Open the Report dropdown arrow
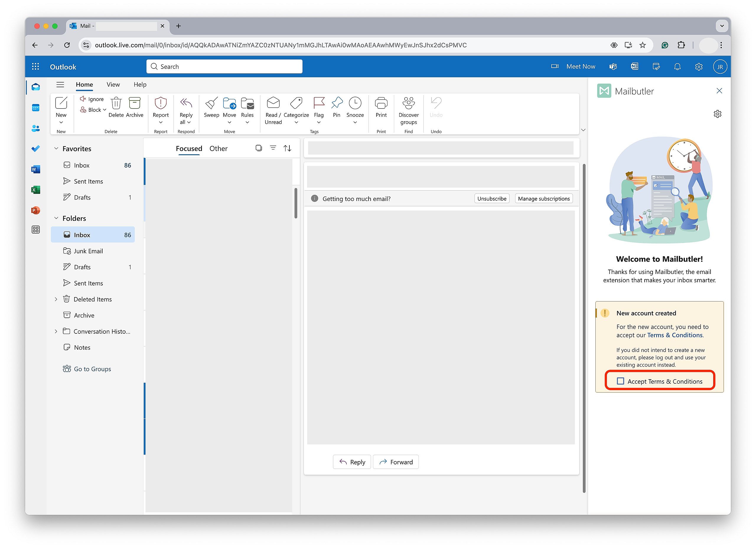756x548 pixels. pyautogui.click(x=161, y=122)
